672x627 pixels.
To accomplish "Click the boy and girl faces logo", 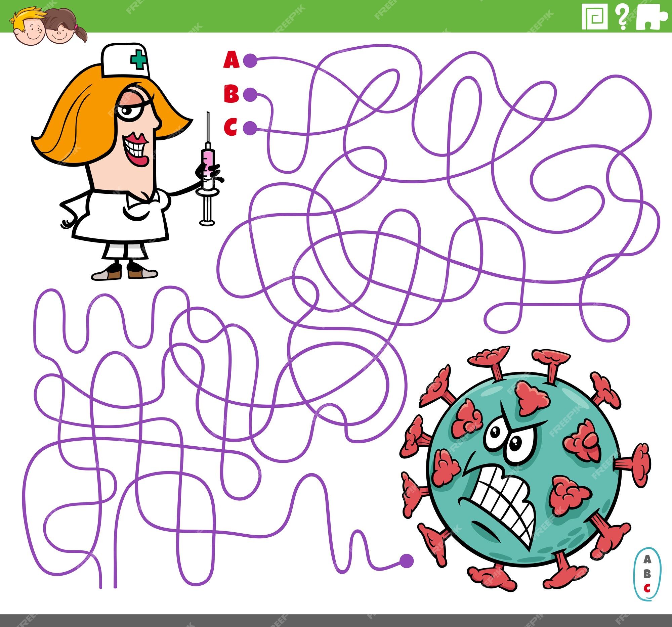I will point(48,26).
